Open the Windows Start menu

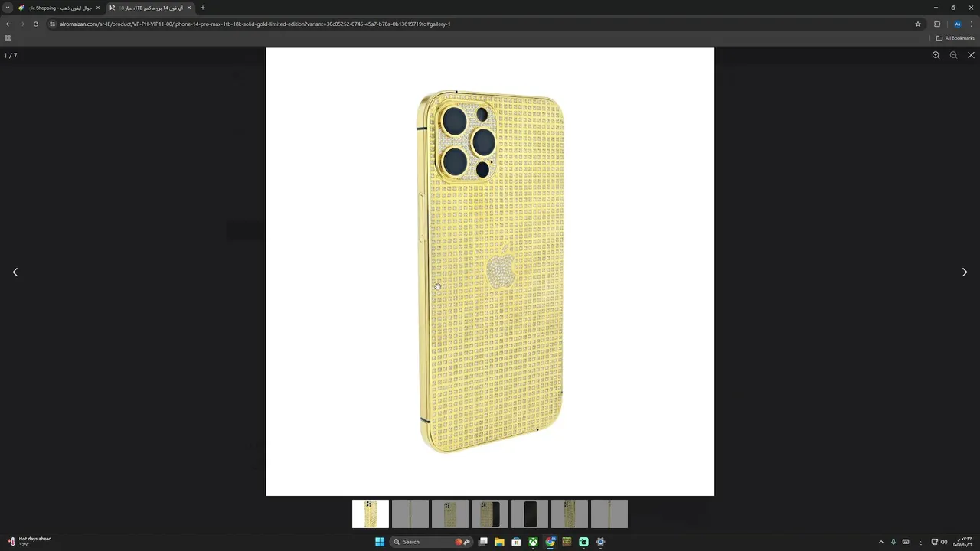click(x=380, y=542)
